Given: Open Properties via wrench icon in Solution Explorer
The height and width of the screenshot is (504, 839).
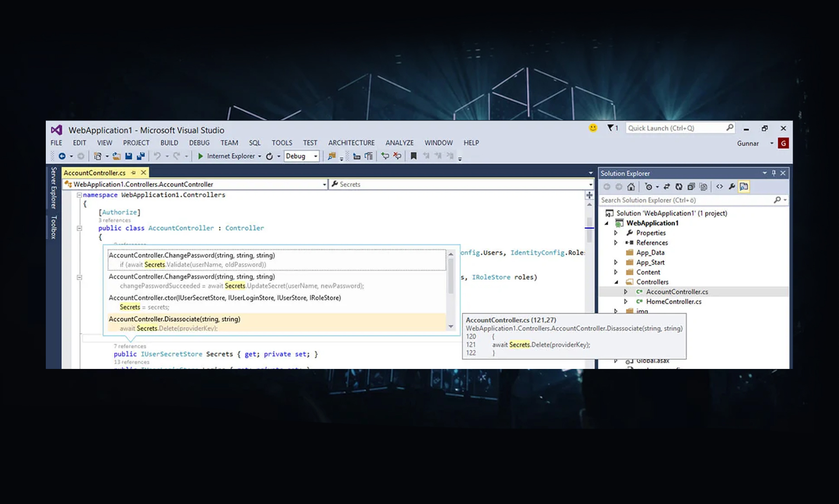Looking at the screenshot, I should pyautogui.click(x=732, y=187).
